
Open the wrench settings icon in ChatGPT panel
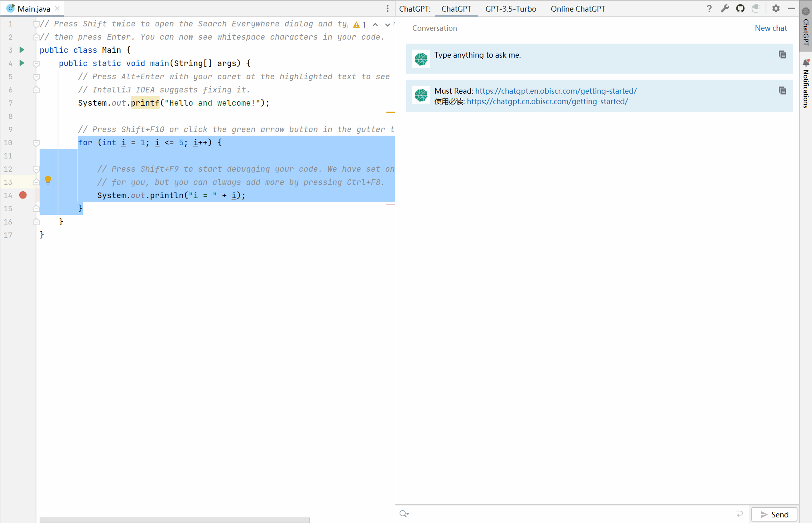click(x=725, y=8)
